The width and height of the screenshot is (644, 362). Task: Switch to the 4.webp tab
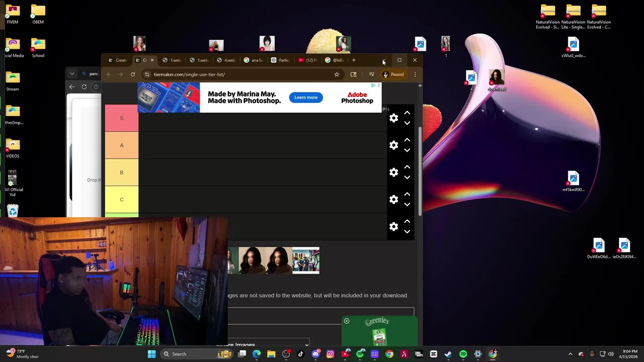226,60
